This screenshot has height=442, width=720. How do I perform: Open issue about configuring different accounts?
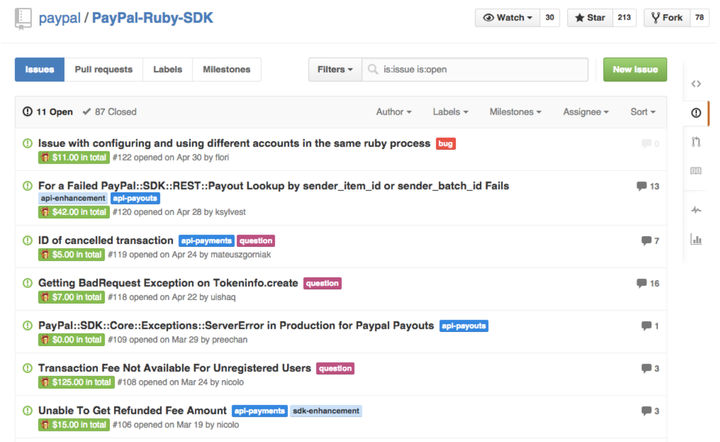pos(234,143)
